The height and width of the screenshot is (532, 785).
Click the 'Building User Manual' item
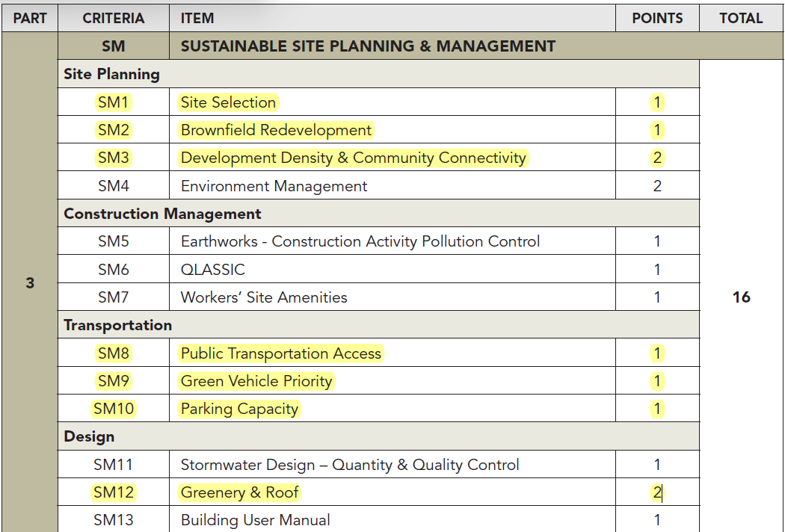255,520
